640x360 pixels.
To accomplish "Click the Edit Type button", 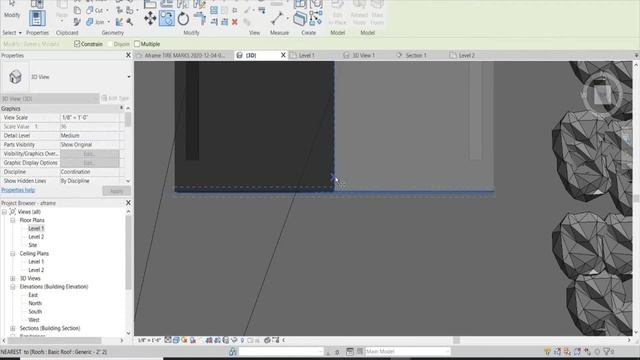I will click(x=115, y=98).
